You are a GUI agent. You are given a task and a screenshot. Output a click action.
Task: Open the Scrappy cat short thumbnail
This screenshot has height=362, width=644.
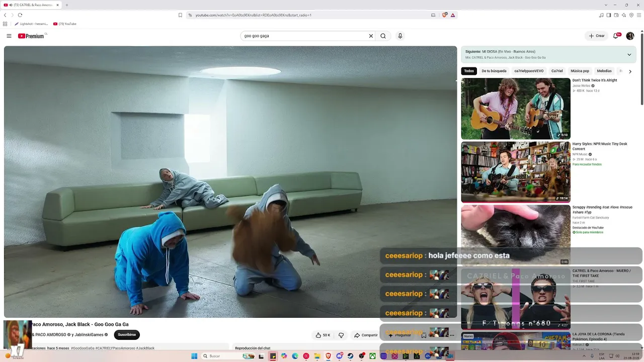[516, 235]
